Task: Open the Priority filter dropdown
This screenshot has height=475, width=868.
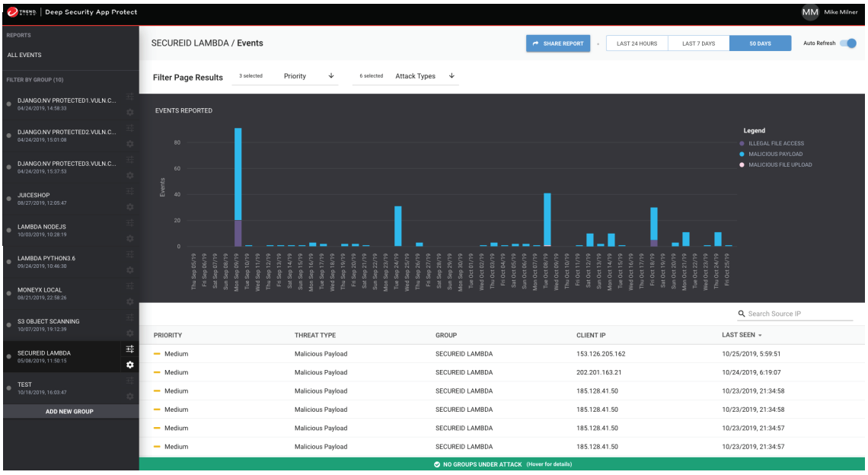Action: (x=285, y=76)
